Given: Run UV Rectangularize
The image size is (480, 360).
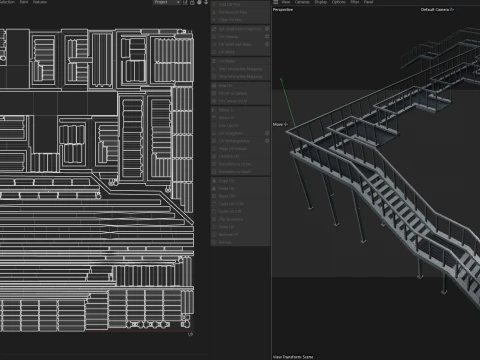Looking at the screenshot, I should pyautogui.click(x=237, y=141).
